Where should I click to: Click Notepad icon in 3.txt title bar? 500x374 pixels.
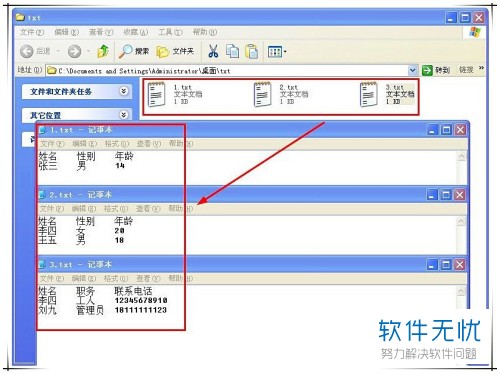pyautogui.click(x=42, y=265)
